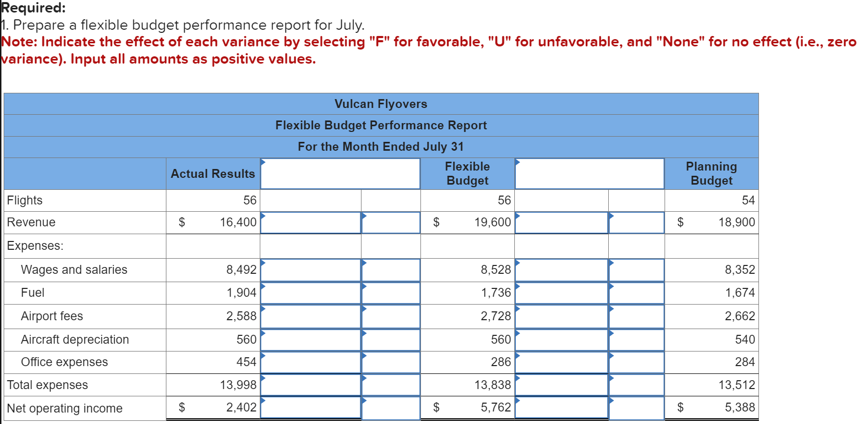Select Office expenses variance field after 454
The height and width of the screenshot is (424, 868).
coord(311,362)
